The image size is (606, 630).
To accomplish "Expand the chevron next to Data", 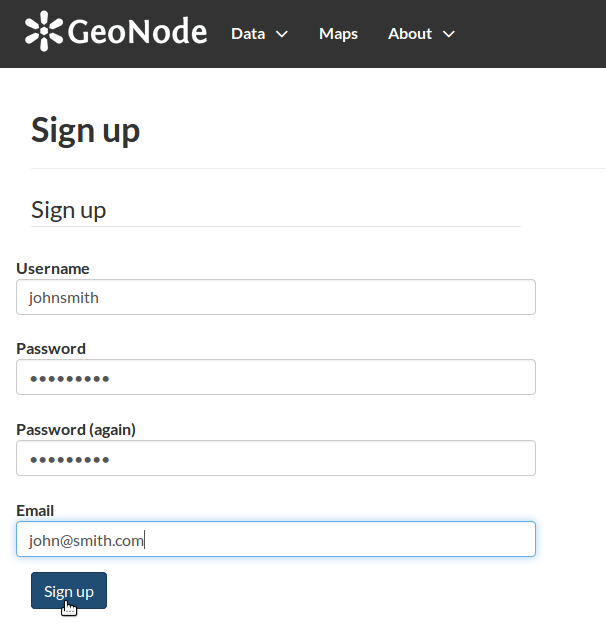I will tap(282, 35).
